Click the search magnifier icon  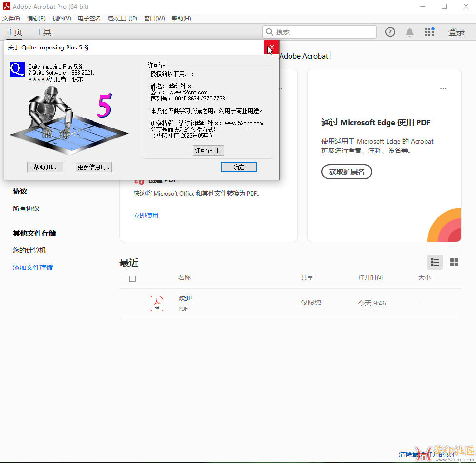(x=269, y=32)
